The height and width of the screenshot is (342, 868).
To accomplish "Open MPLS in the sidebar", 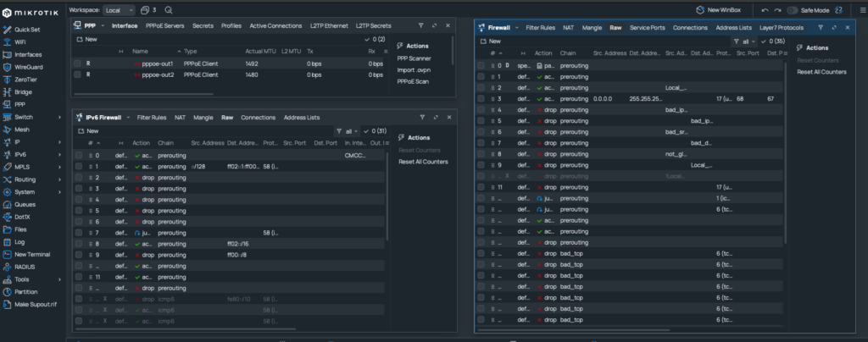I will pos(21,167).
